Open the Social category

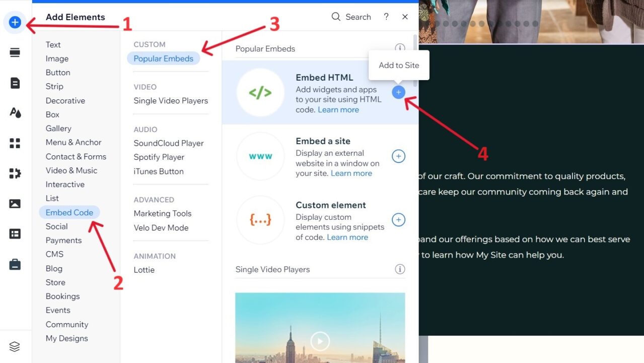click(56, 226)
